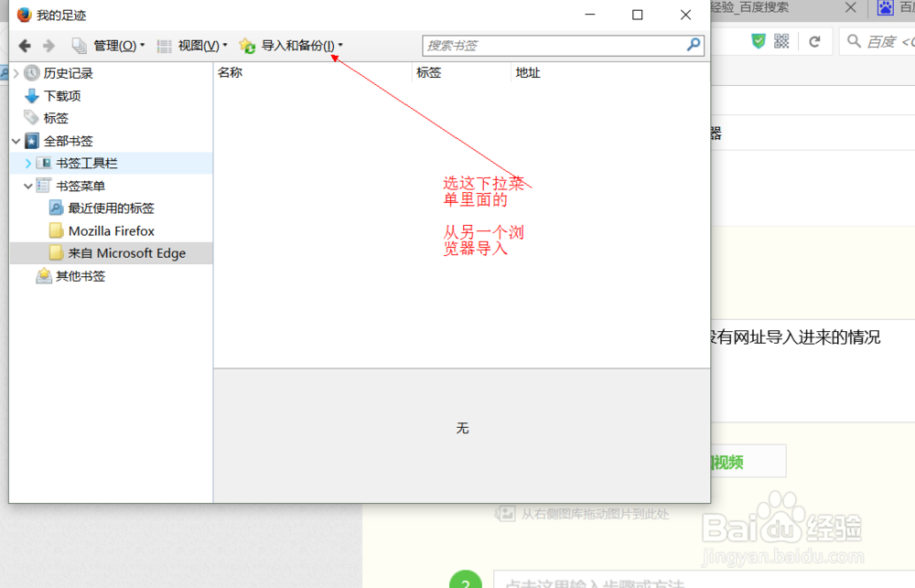
Task: Switch to the 经验_百度搜索 browser tab
Action: coord(774,9)
